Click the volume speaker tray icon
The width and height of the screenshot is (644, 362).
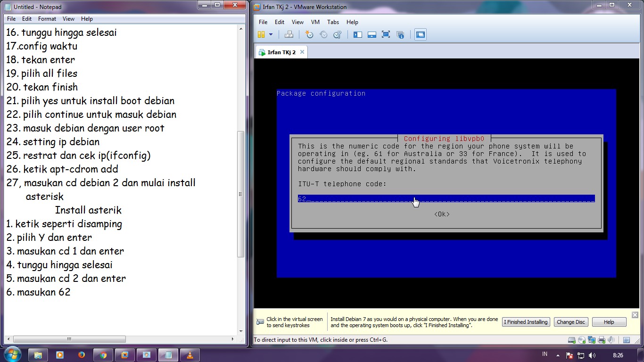[592, 355]
